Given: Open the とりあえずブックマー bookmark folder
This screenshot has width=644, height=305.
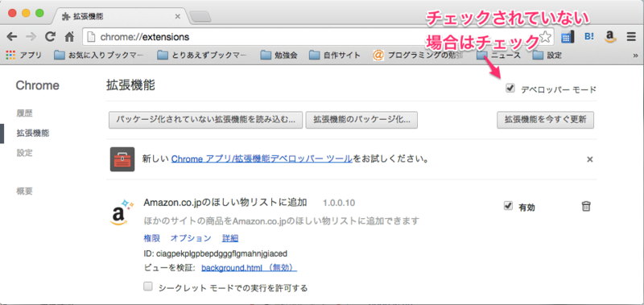Looking at the screenshot, I should 203,55.
